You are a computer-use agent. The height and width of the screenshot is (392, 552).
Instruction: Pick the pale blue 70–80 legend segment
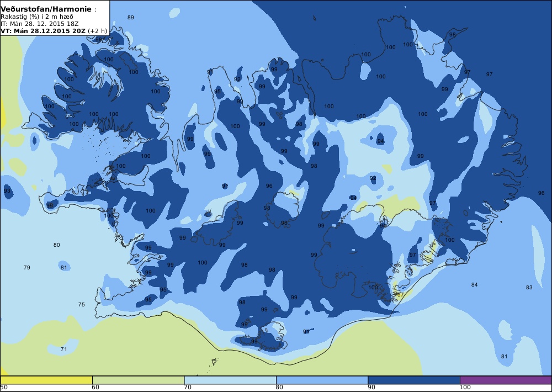click(230, 380)
